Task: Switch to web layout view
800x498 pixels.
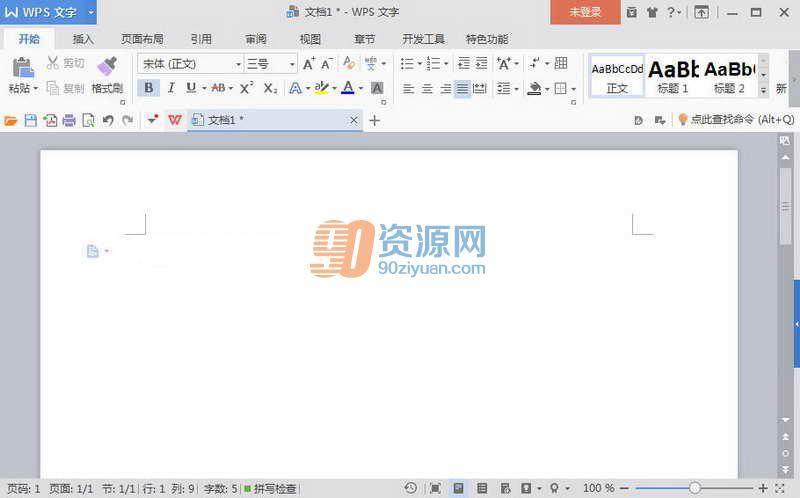Action: (505, 488)
